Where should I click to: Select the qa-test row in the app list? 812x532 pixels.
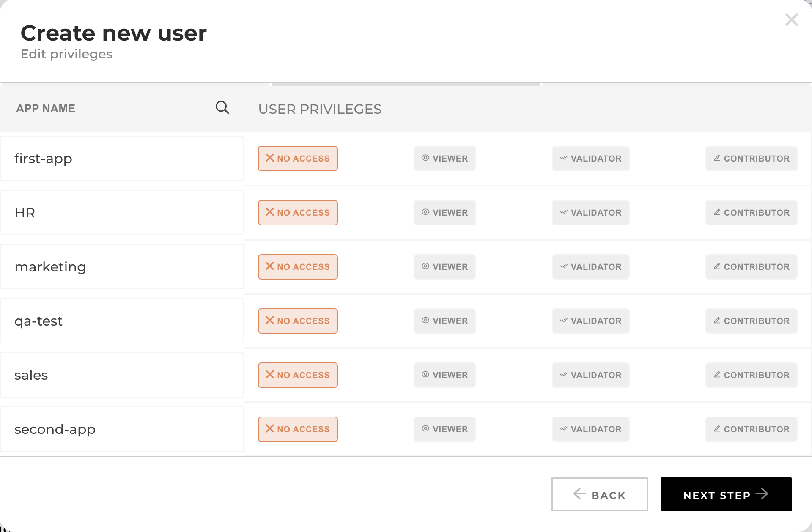pyautogui.click(x=123, y=321)
